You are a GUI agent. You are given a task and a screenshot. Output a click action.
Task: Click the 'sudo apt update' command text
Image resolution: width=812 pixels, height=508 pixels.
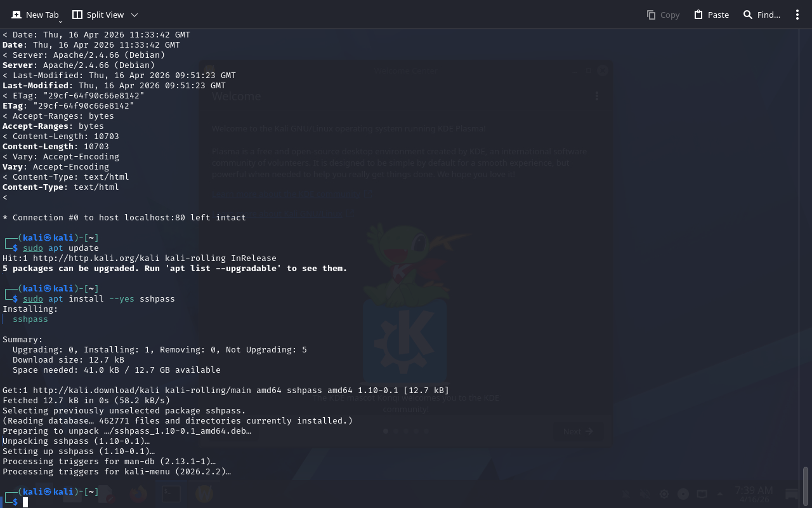coord(61,248)
